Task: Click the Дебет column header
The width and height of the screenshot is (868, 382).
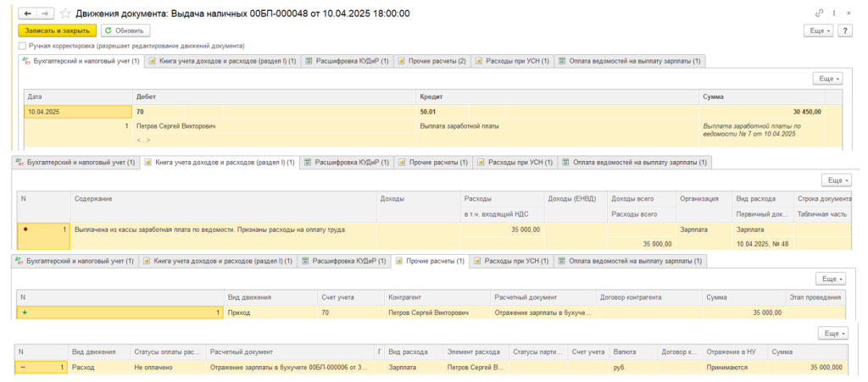Action: (274, 97)
